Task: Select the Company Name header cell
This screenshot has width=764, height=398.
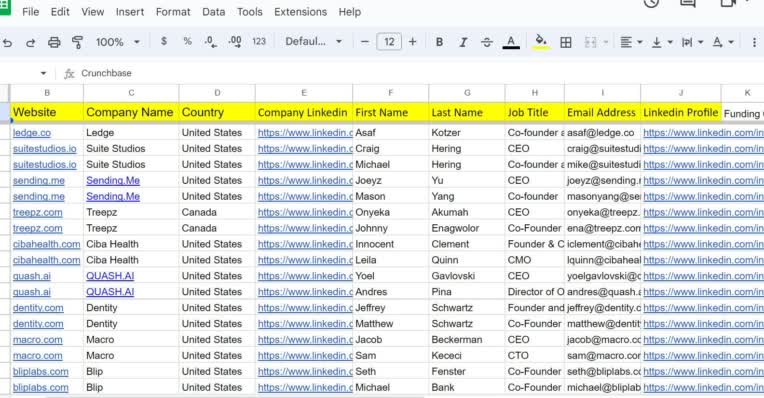Action: click(131, 112)
